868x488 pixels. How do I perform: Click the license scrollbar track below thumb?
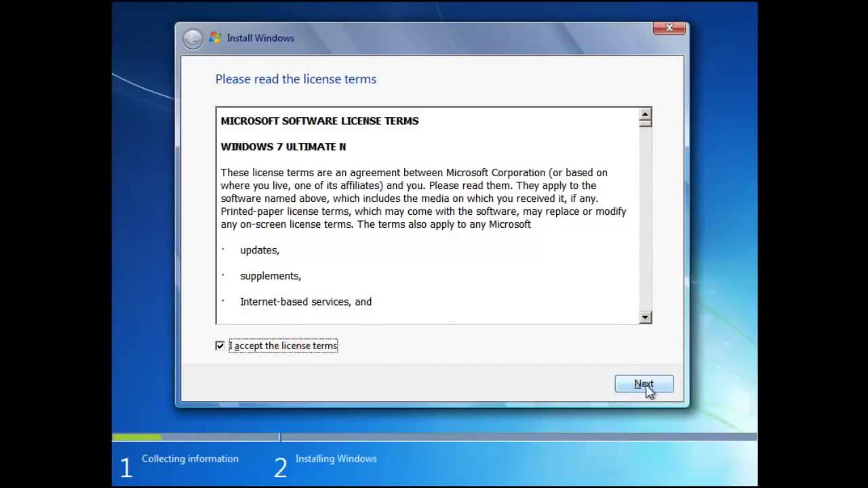645,219
